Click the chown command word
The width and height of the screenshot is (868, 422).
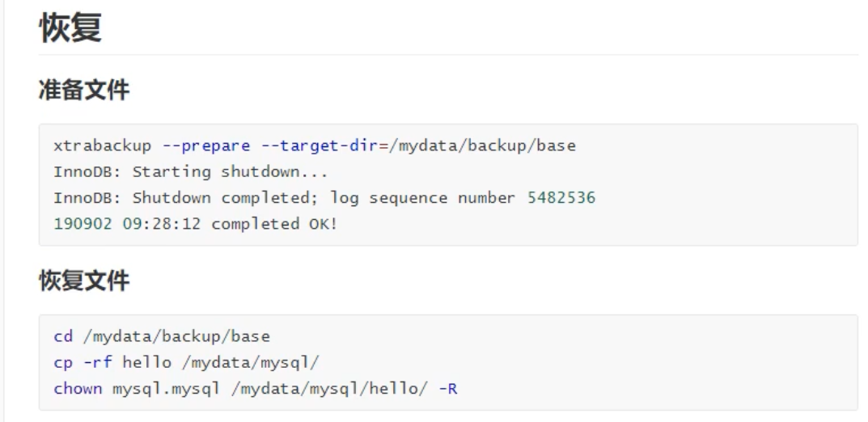tap(78, 388)
